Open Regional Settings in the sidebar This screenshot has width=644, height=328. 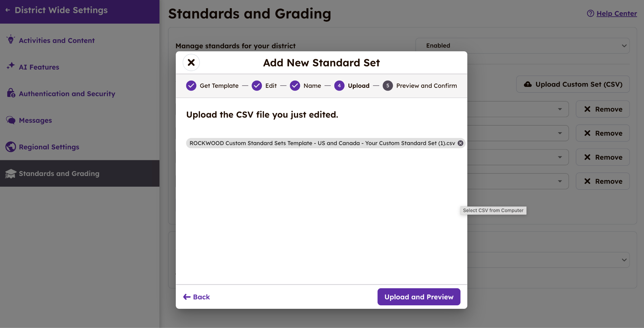(49, 147)
